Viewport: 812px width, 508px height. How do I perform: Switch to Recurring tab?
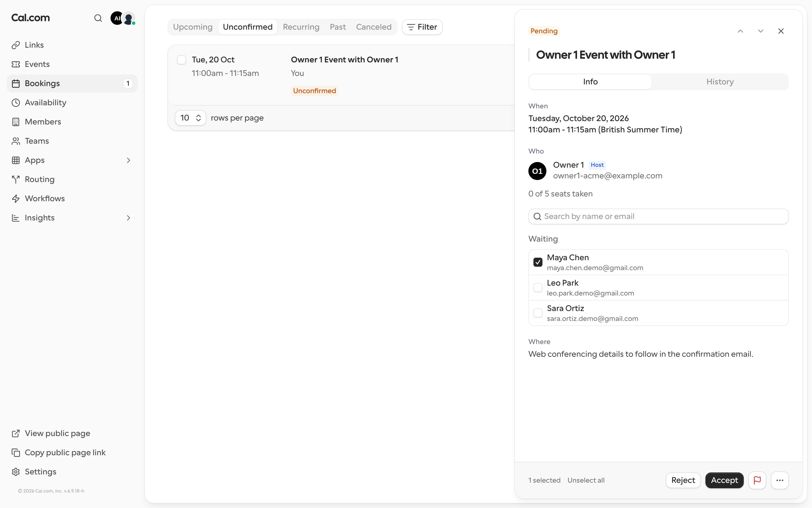click(301, 27)
